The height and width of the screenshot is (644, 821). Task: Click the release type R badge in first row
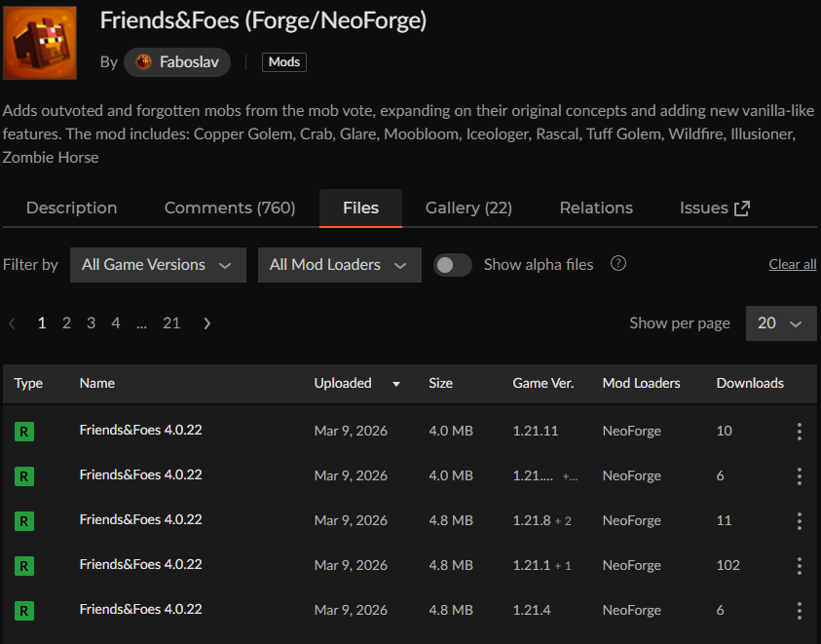pyautogui.click(x=24, y=432)
